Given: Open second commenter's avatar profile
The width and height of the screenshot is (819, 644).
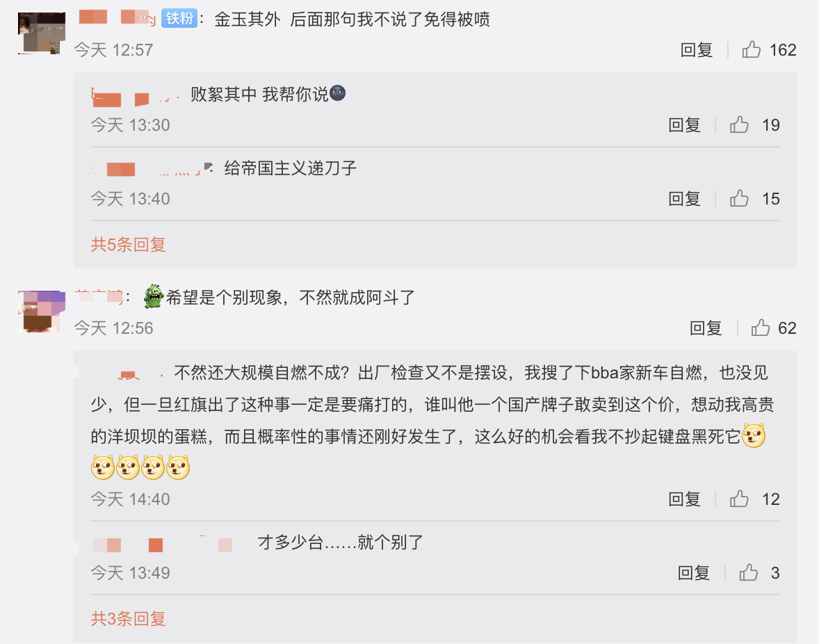Looking at the screenshot, I should coord(42,312).
